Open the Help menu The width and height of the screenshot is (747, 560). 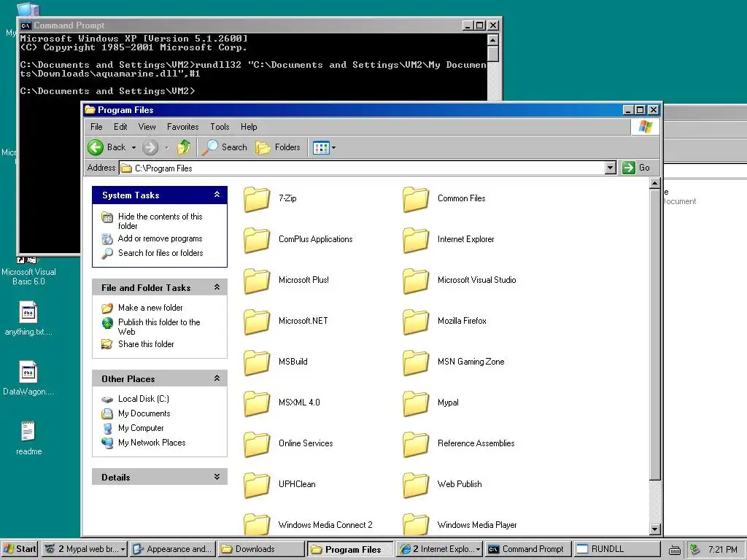(x=249, y=127)
